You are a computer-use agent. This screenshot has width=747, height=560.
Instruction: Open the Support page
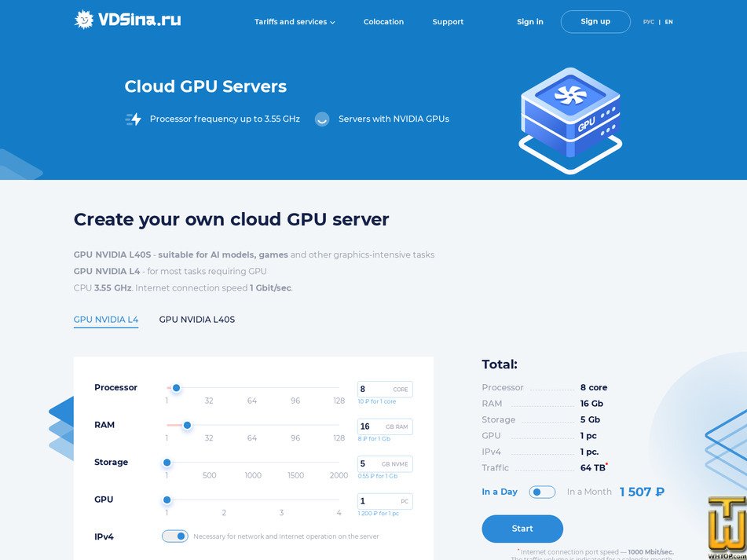tap(448, 22)
